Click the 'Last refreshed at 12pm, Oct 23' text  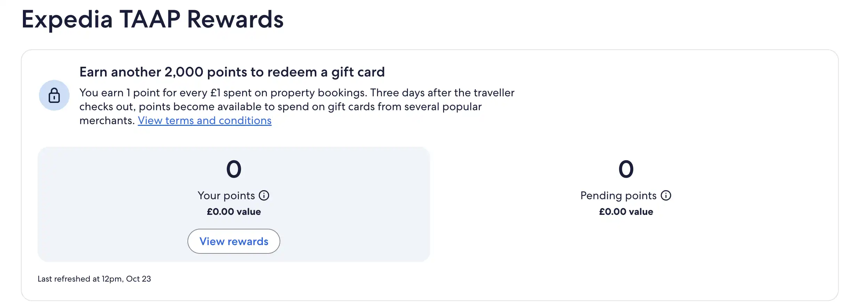[x=94, y=279]
